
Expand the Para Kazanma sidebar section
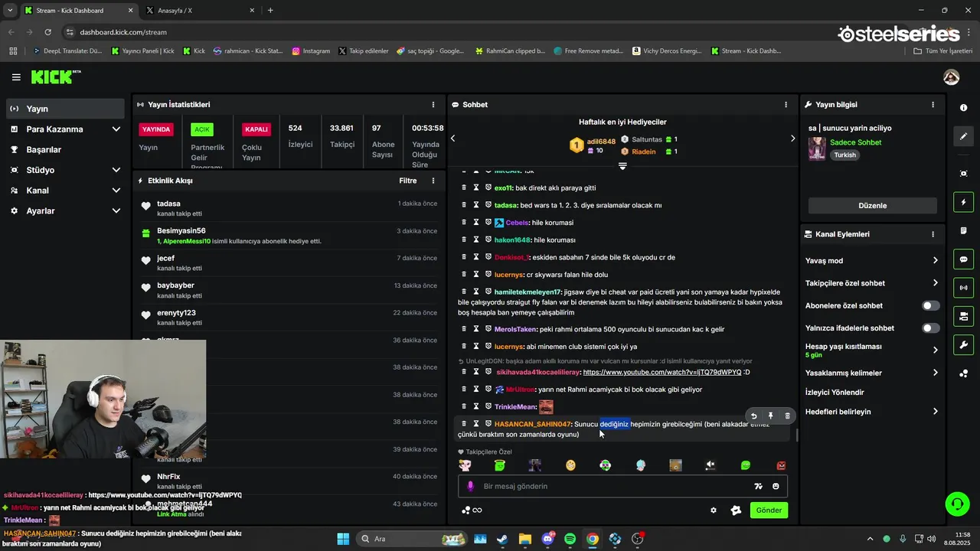[x=65, y=129]
